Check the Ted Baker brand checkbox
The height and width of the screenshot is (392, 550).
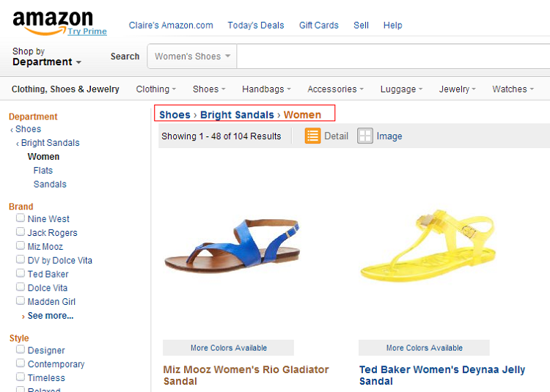[x=21, y=273]
